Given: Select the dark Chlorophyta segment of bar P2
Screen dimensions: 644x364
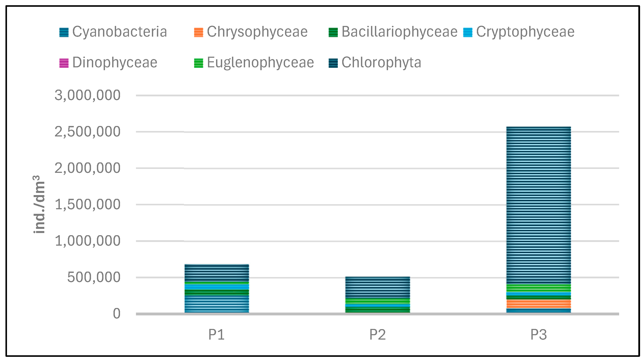Looking at the screenshot, I should click(x=378, y=287).
